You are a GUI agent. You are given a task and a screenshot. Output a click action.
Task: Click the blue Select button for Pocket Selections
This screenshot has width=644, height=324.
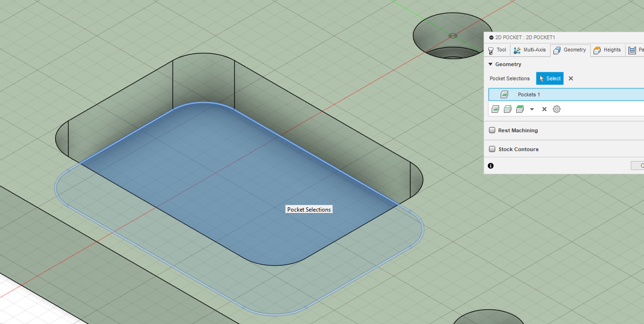click(x=550, y=78)
